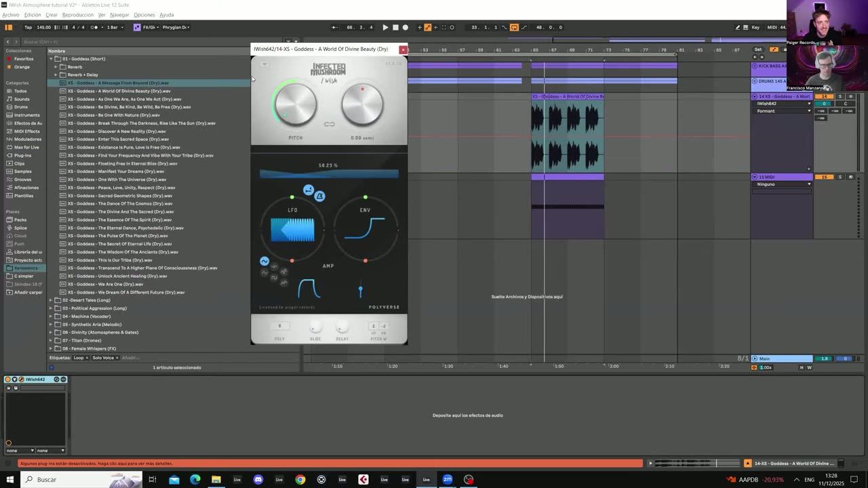Open the Phrygian scale dropdown

[x=176, y=27]
